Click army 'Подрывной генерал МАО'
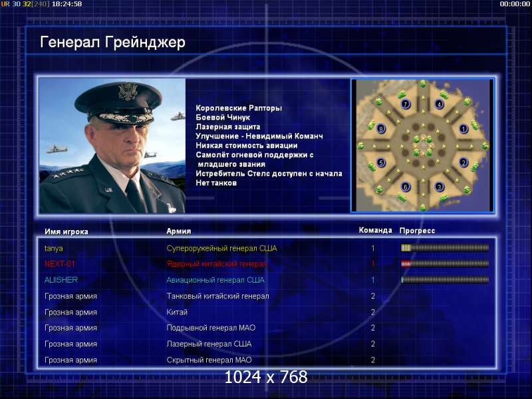Viewport: 532px width, 399px height. click(x=211, y=328)
